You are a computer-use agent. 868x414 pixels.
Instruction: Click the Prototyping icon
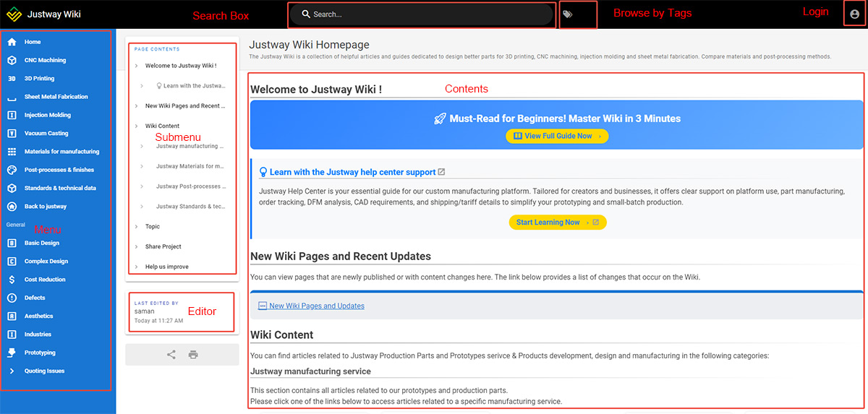[12, 353]
